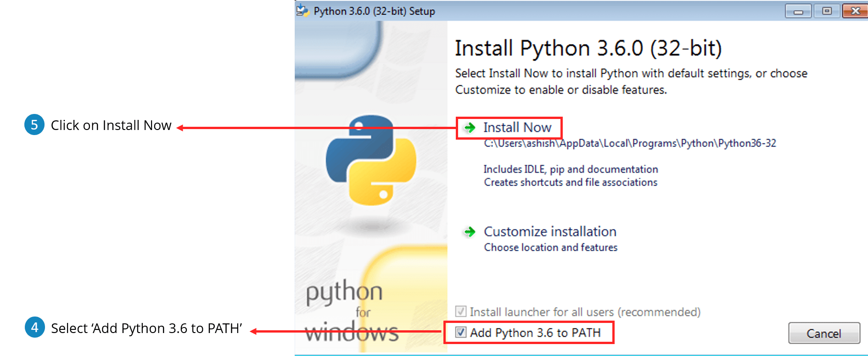868x356 pixels.
Task: Click the 'Python 3.6.0 (32-bit) Setup' title text
Action: [374, 11]
